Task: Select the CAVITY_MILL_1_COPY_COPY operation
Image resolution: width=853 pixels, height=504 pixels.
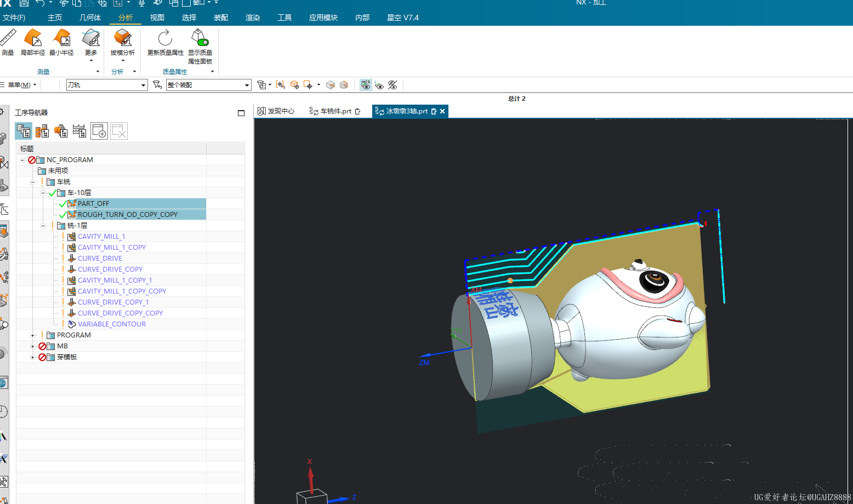Action: (122, 291)
